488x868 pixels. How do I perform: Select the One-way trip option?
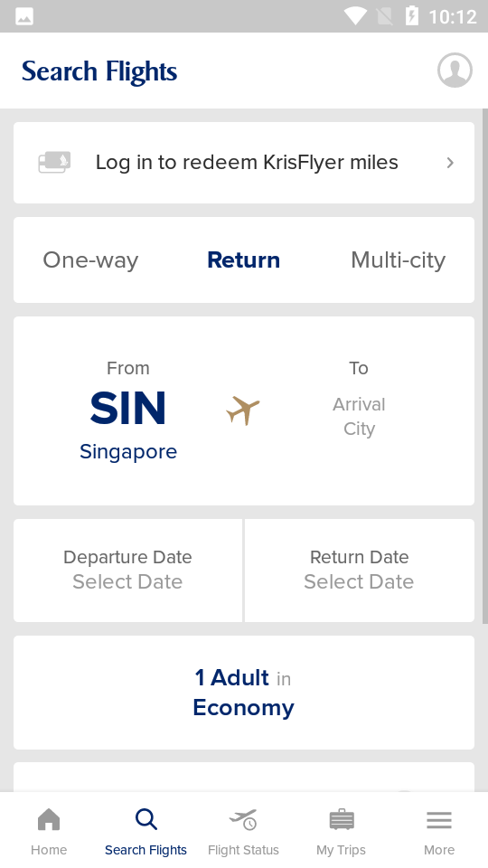point(90,259)
